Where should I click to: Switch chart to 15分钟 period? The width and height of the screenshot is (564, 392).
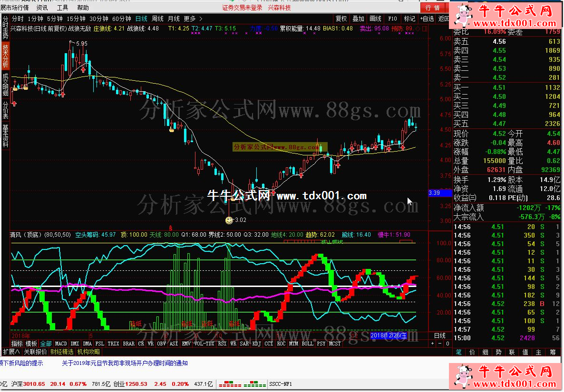[76, 19]
